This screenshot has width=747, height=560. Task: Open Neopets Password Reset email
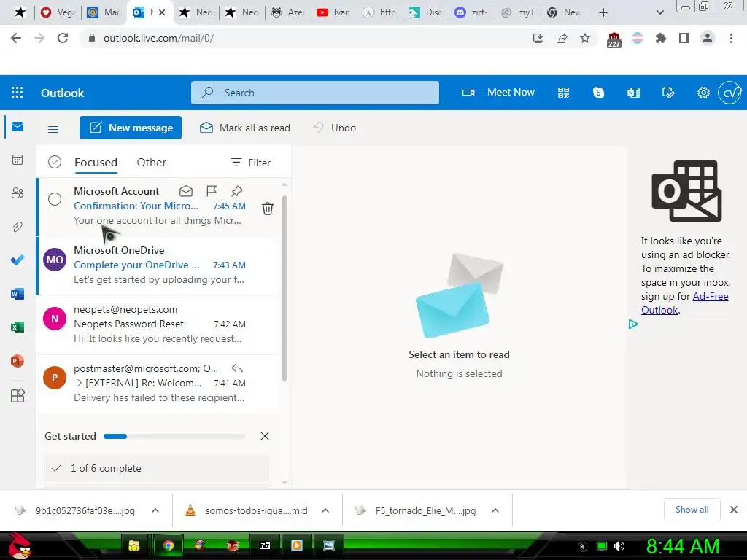coord(158,324)
